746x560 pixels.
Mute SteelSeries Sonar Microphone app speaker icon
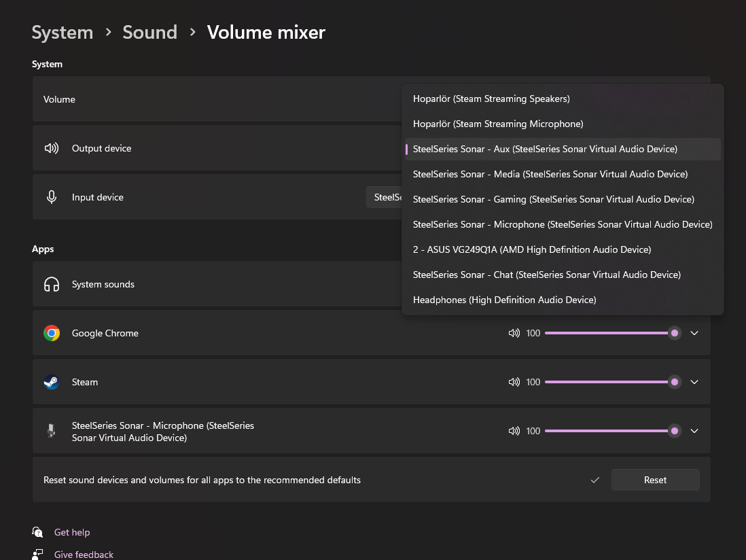(x=514, y=431)
